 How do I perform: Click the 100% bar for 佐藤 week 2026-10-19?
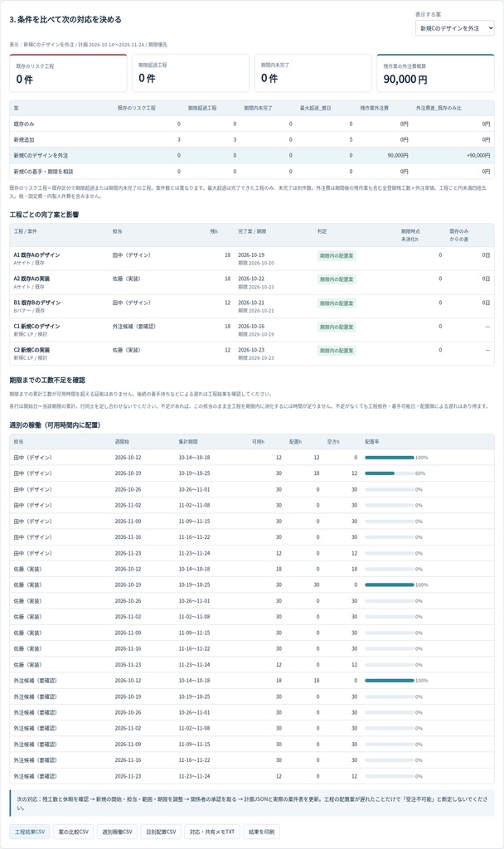coord(390,585)
